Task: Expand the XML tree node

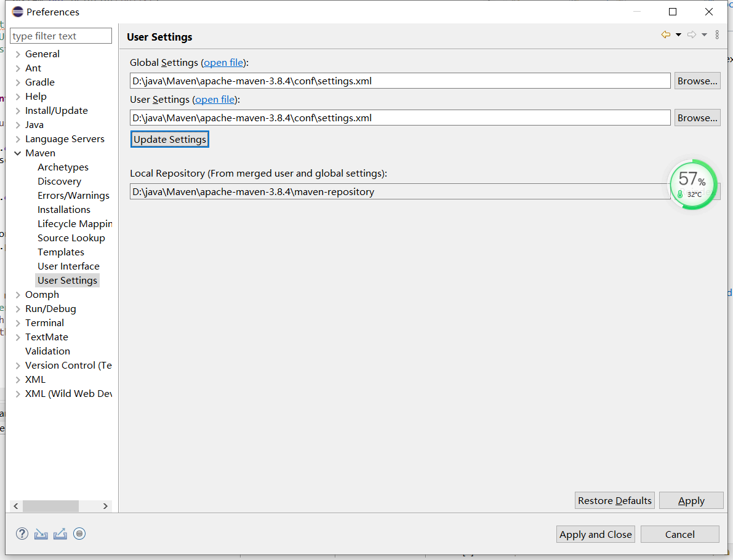Action: [x=18, y=380]
